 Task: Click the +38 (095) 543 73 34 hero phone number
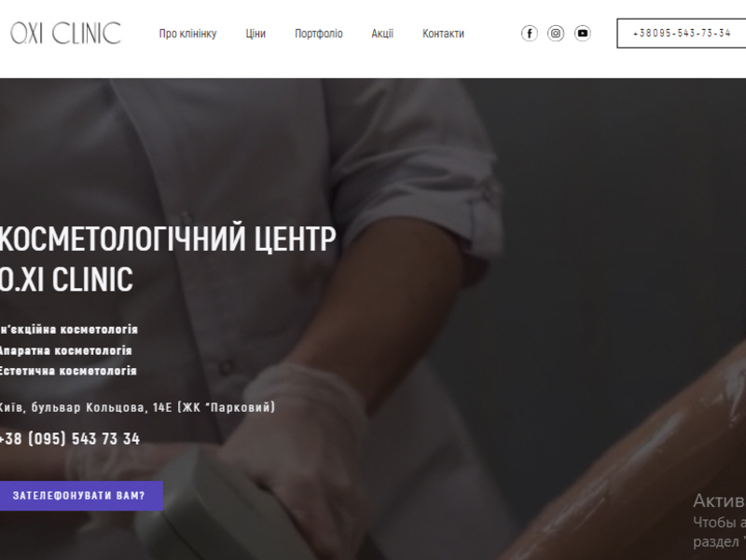click(69, 438)
